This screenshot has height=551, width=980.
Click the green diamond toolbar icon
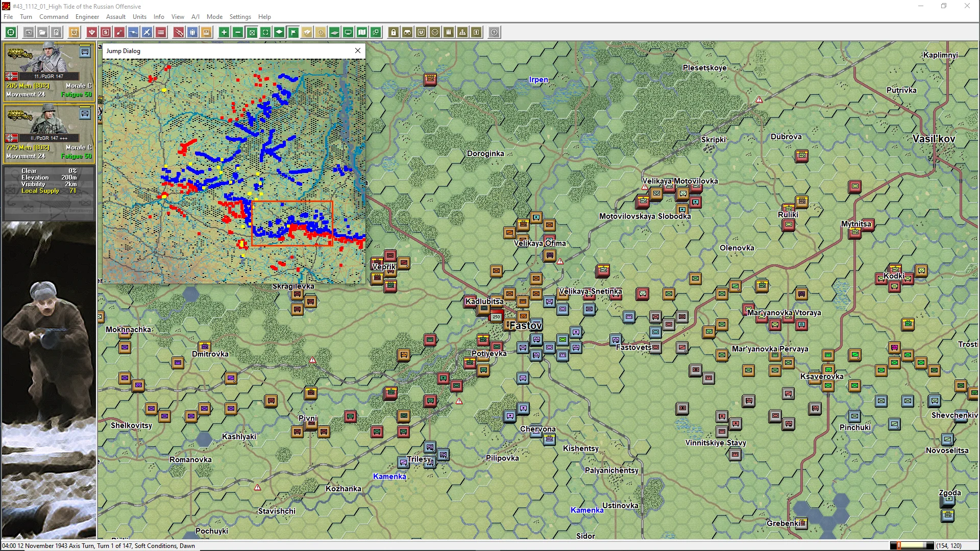pos(279,33)
